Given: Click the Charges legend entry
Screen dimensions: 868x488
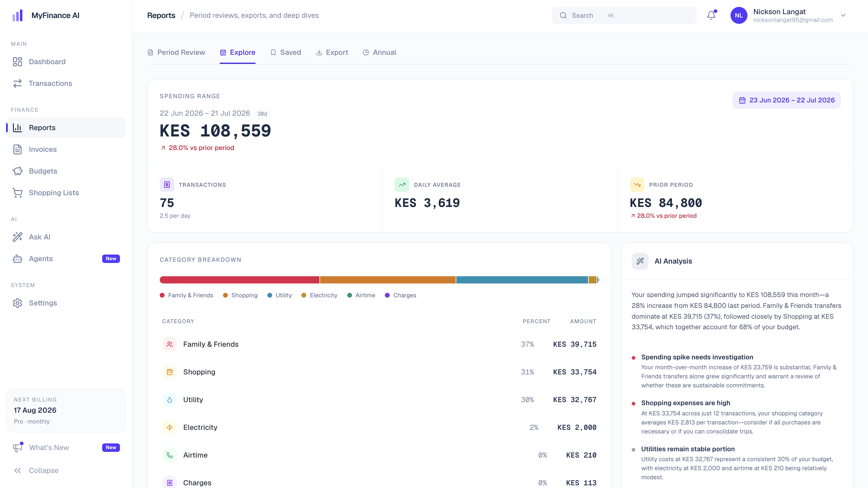Looking at the screenshot, I should coord(400,295).
